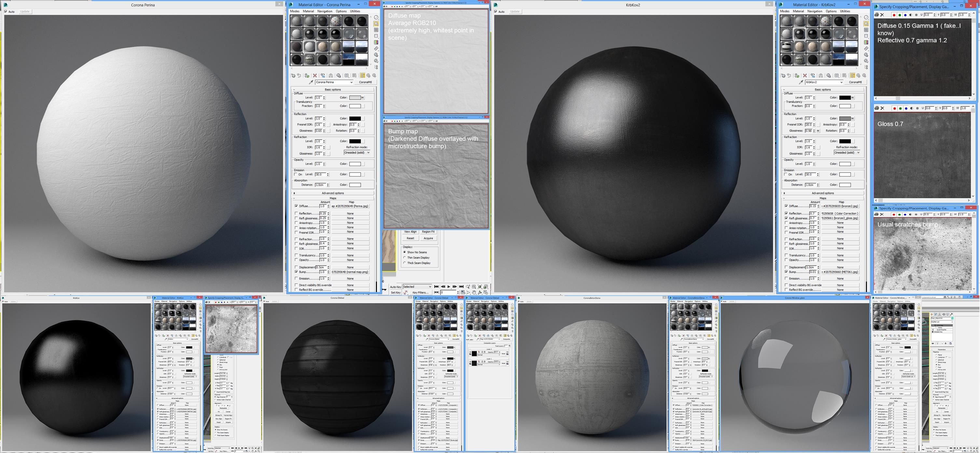
Task: Click red X reset material icon in Corona Perina editor
Action: point(315,75)
